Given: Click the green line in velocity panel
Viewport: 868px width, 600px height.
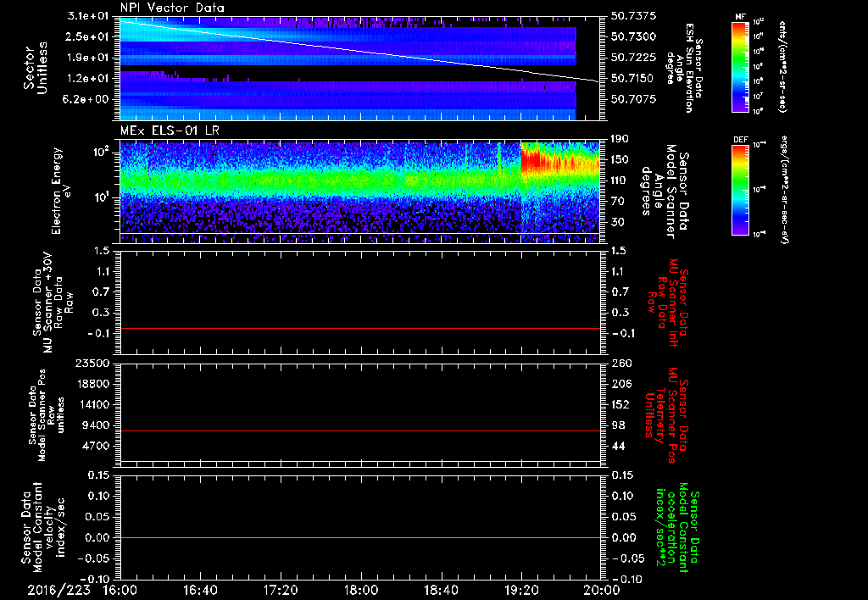Looking at the screenshot, I should pyautogui.click(x=359, y=537).
